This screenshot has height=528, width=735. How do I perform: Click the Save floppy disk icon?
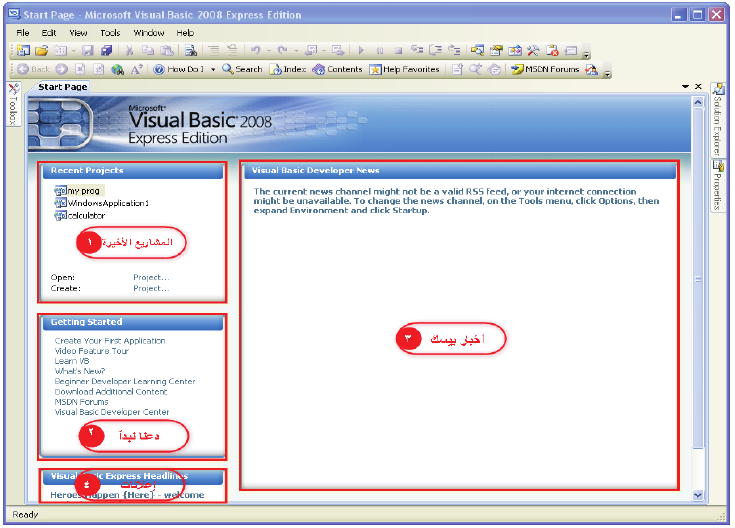(x=88, y=50)
